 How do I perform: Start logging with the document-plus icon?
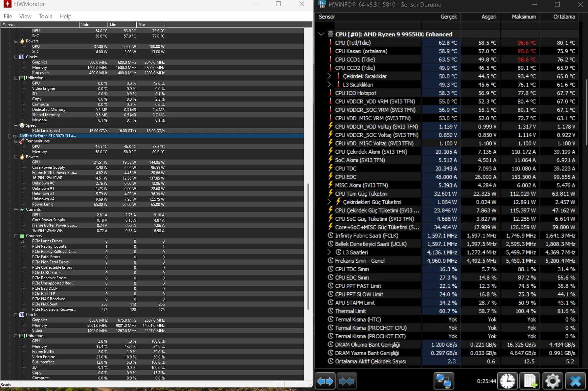[x=530, y=381]
